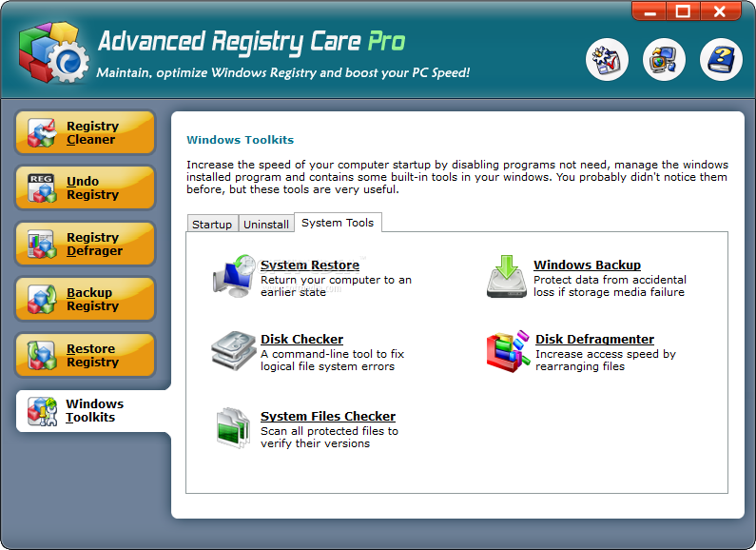Click the Backup Registry cubes icon

(x=42, y=300)
